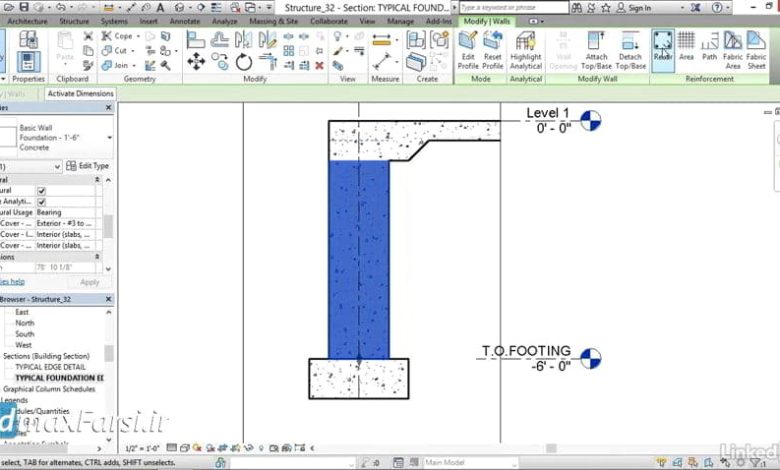Select Fabric Sheet reinforcement tool
This screenshot has height=470, width=780.
756,50
